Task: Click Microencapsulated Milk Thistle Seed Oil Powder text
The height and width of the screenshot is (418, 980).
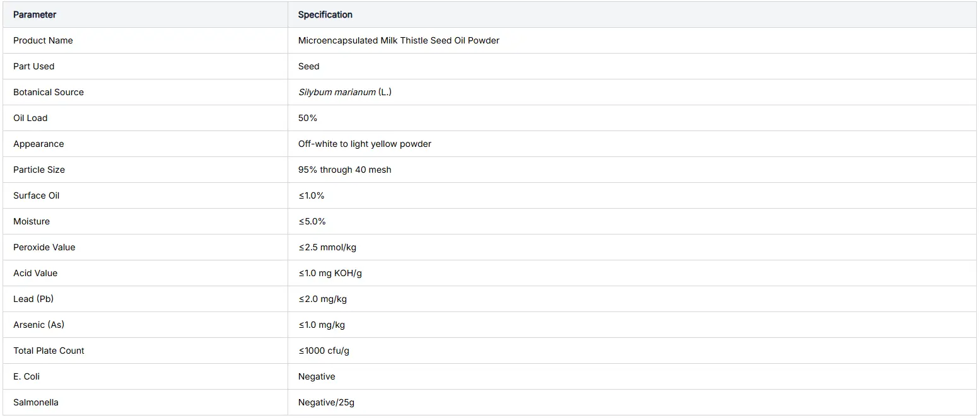Action: tap(399, 40)
